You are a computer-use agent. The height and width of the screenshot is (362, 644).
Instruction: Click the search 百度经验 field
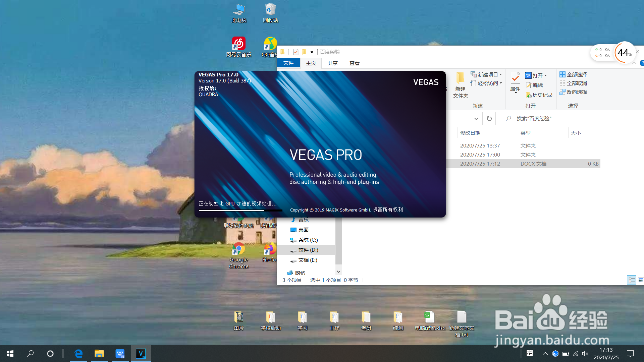[x=572, y=119]
